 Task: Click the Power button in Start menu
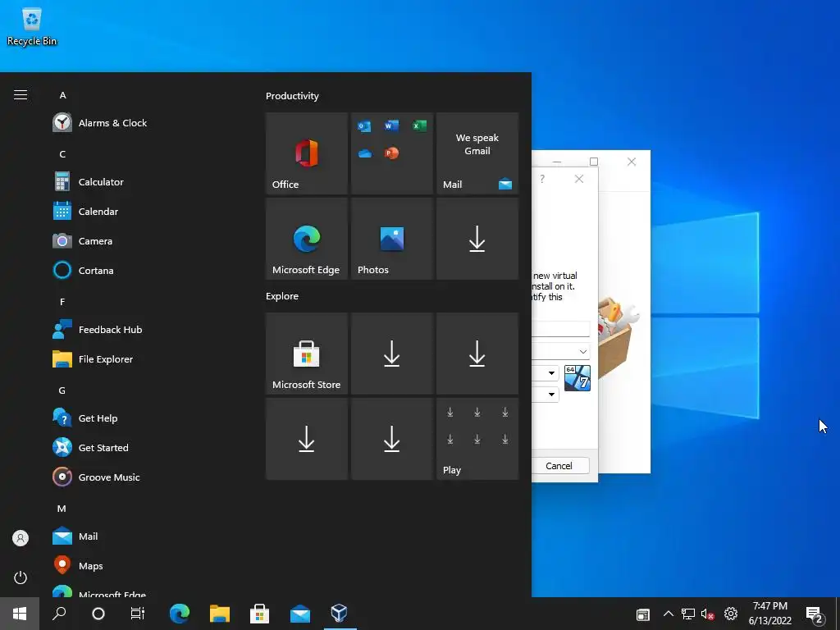tap(21, 577)
